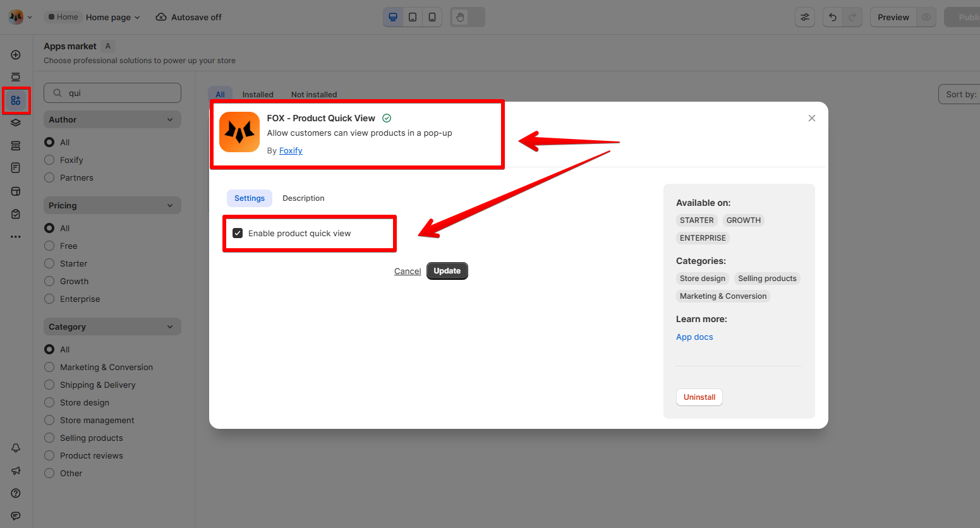Select Free pricing radio button
Image resolution: width=980 pixels, height=528 pixels.
coord(49,246)
